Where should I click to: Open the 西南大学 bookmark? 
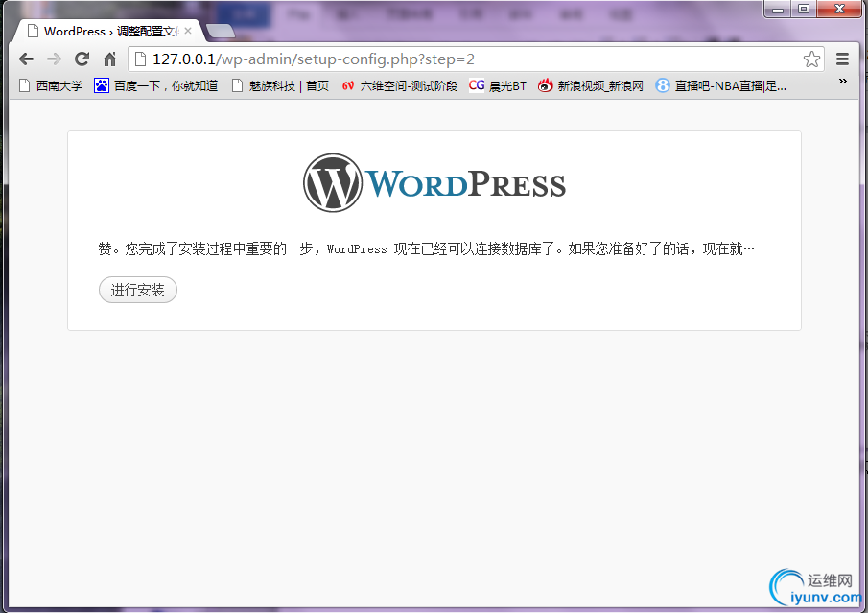pos(51,85)
